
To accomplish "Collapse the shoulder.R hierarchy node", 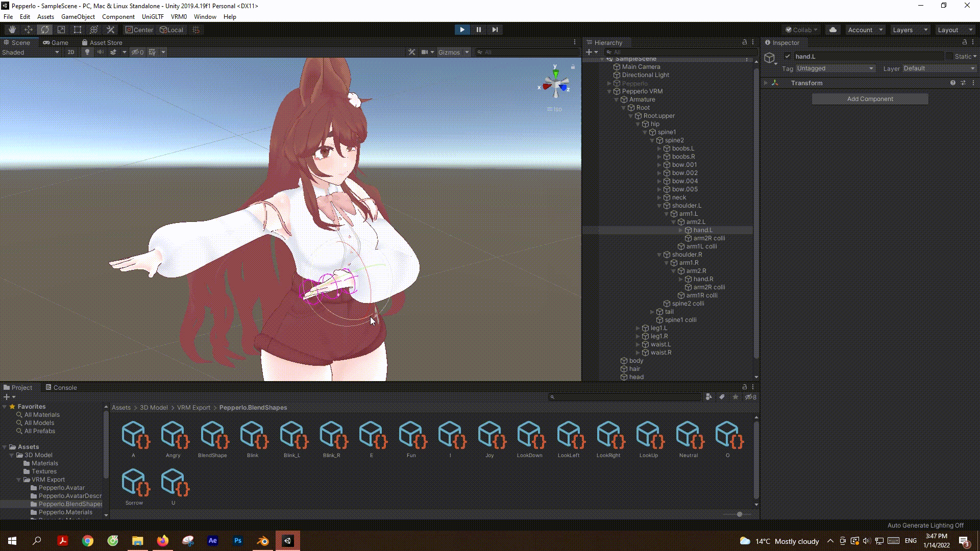I will (x=659, y=255).
